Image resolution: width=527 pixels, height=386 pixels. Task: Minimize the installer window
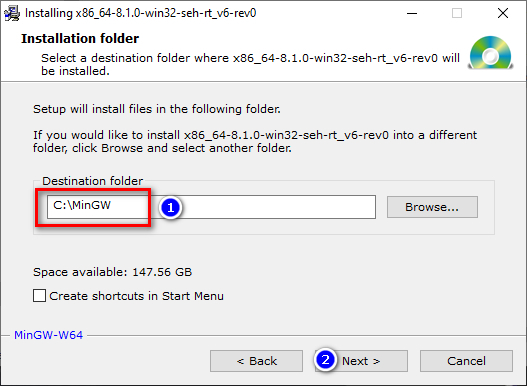[x=412, y=13]
